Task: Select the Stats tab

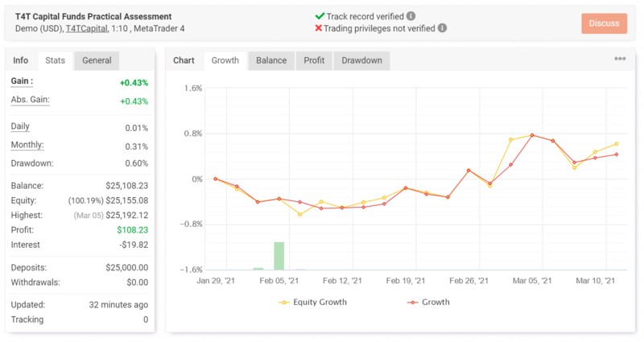Action: [55, 60]
